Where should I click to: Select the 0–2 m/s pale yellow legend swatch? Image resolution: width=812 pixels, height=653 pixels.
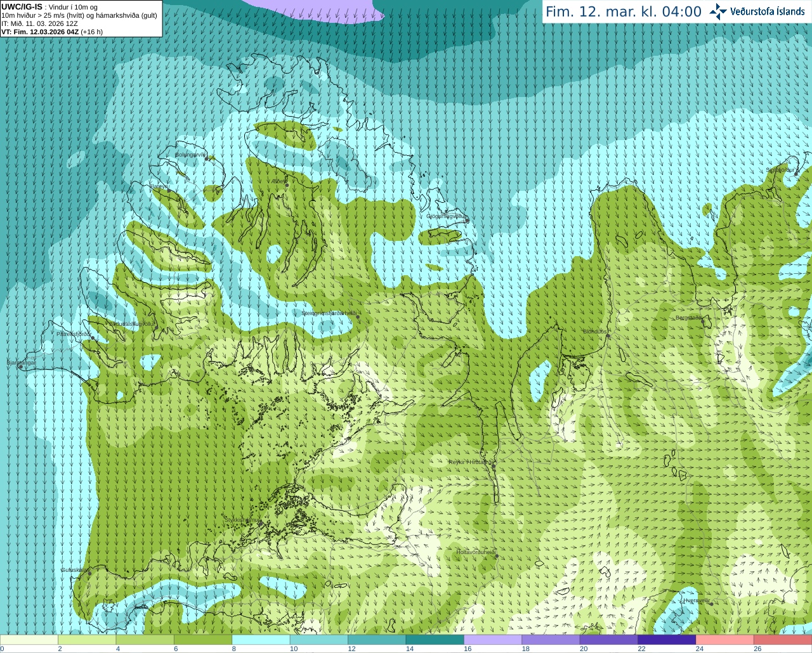[x=29, y=640]
